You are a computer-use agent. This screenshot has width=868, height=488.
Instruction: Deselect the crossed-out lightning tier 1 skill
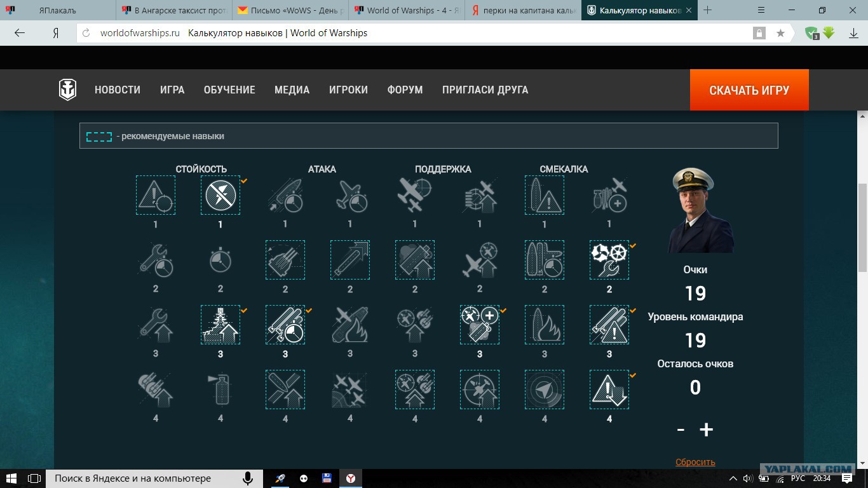220,195
